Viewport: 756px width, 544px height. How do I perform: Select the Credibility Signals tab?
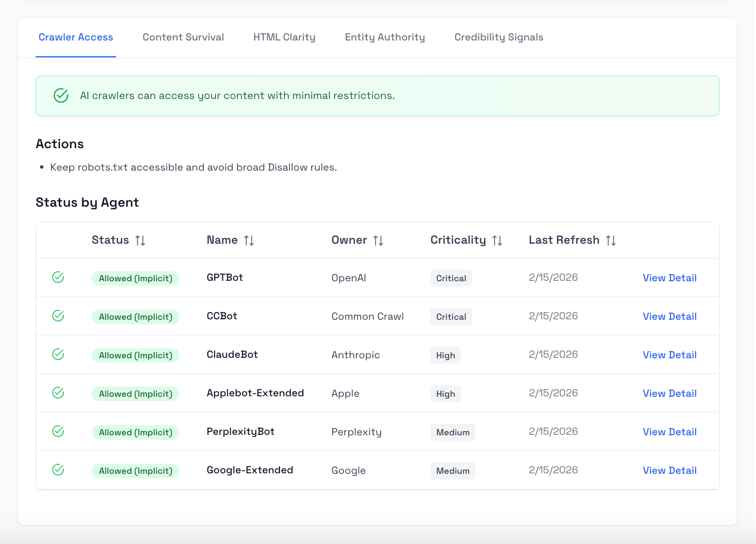498,38
